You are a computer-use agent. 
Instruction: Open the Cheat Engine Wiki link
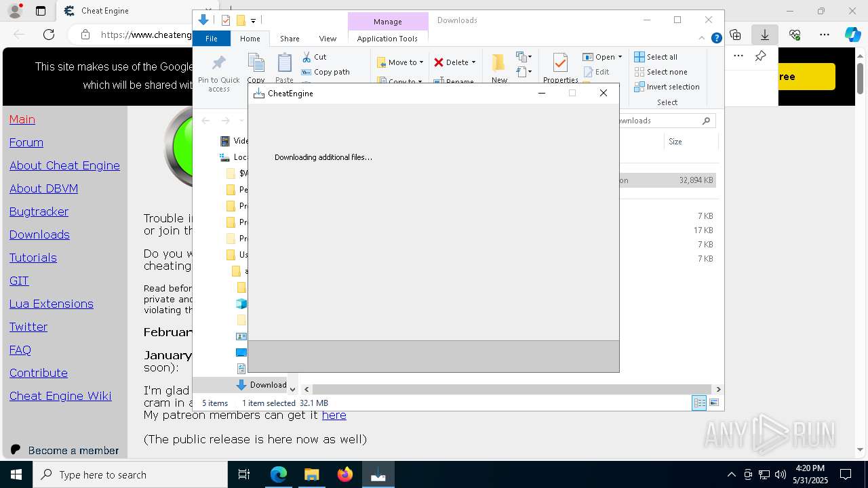[60, 396]
